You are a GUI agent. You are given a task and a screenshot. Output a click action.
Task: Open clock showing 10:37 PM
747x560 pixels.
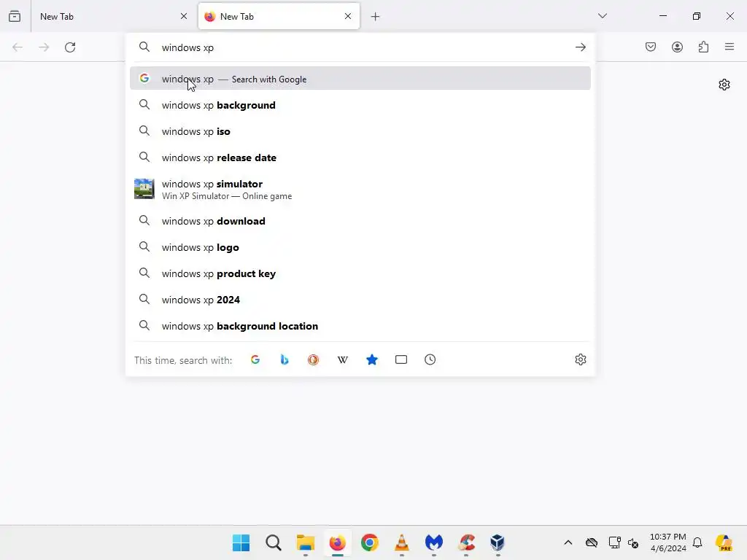click(668, 542)
